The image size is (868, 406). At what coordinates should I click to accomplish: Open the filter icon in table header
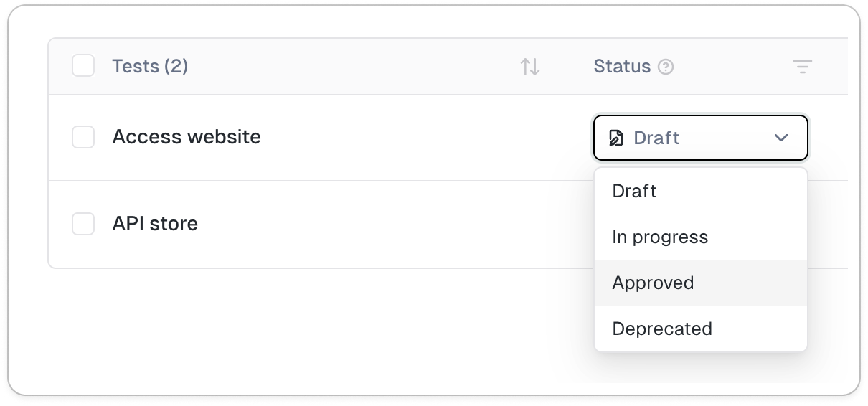(802, 67)
